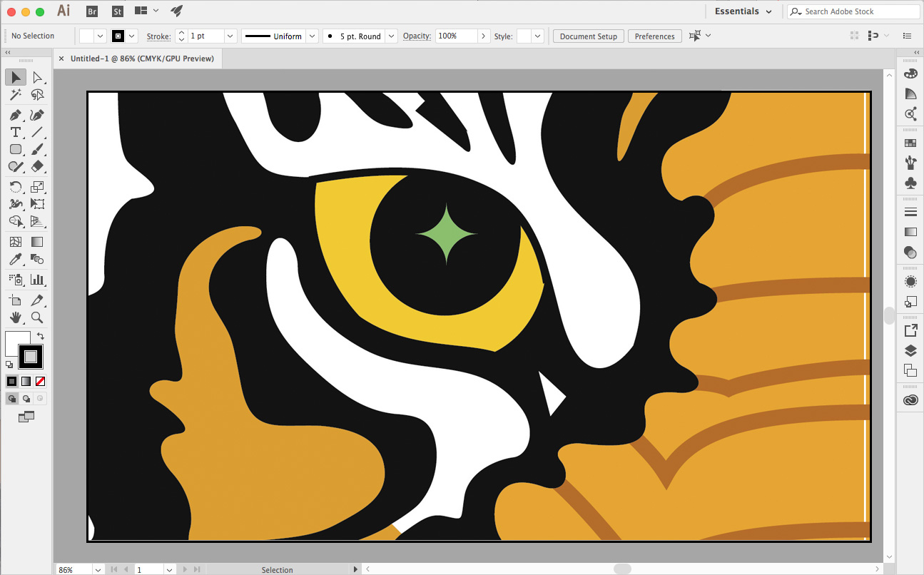This screenshot has width=924, height=575.
Task: Activate the Free Transform tool
Action: (38, 204)
